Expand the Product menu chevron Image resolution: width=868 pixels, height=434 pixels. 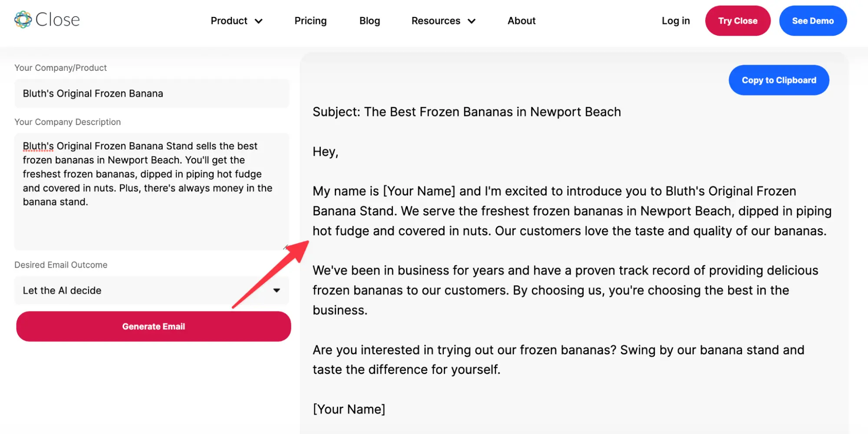coord(259,21)
